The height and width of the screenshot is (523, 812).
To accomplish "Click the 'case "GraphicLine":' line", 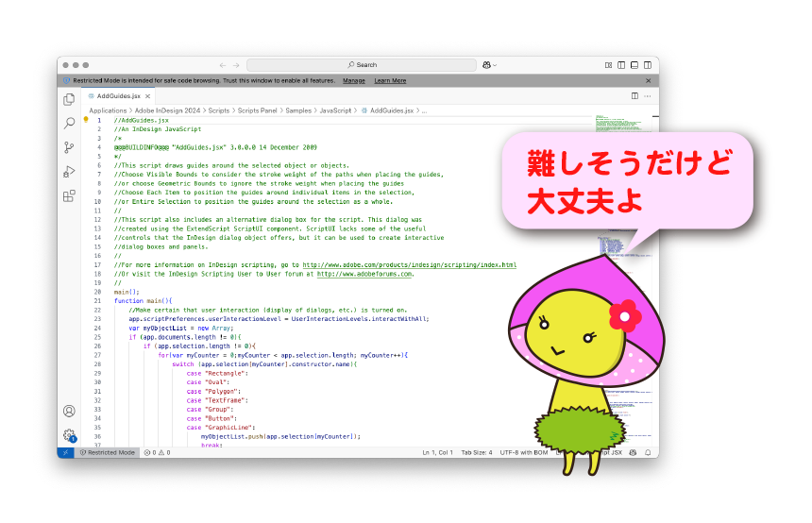I will pos(221,428).
